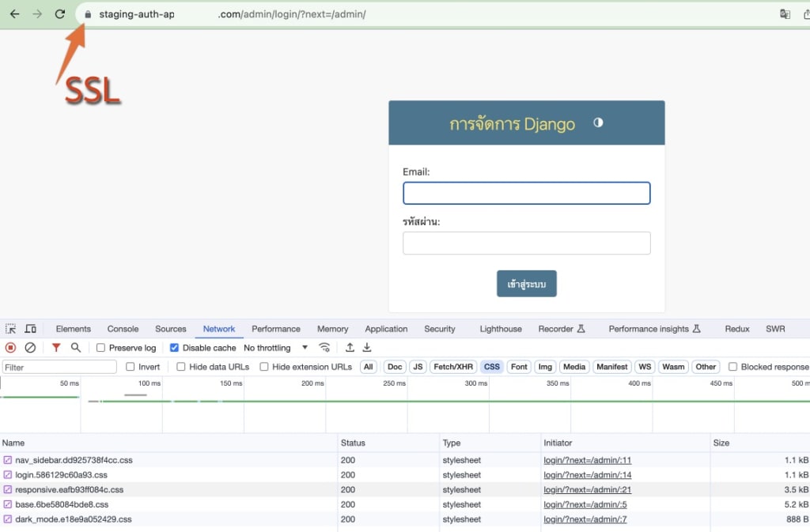Open network search with magnifier icon
This screenshot has height=532, width=810.
[75, 348]
